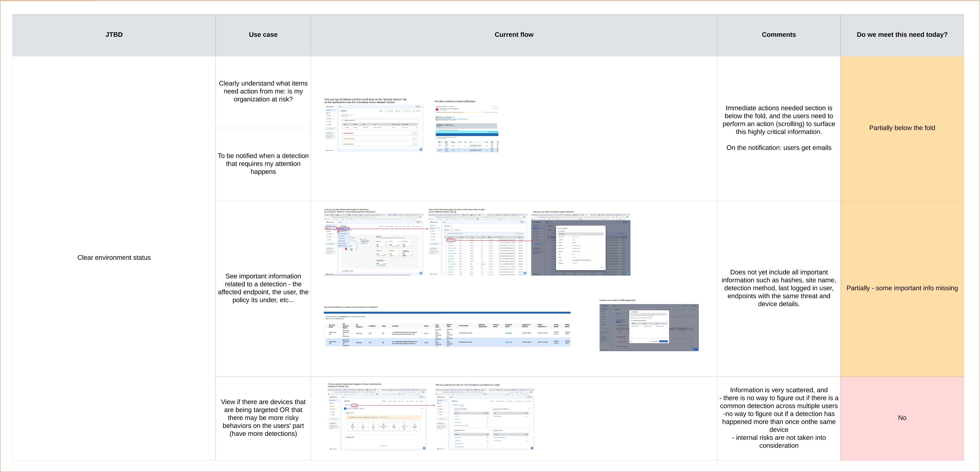The image size is (980, 472).
Task: Open the Classic dashboard tab screenshot
Action: (377, 419)
